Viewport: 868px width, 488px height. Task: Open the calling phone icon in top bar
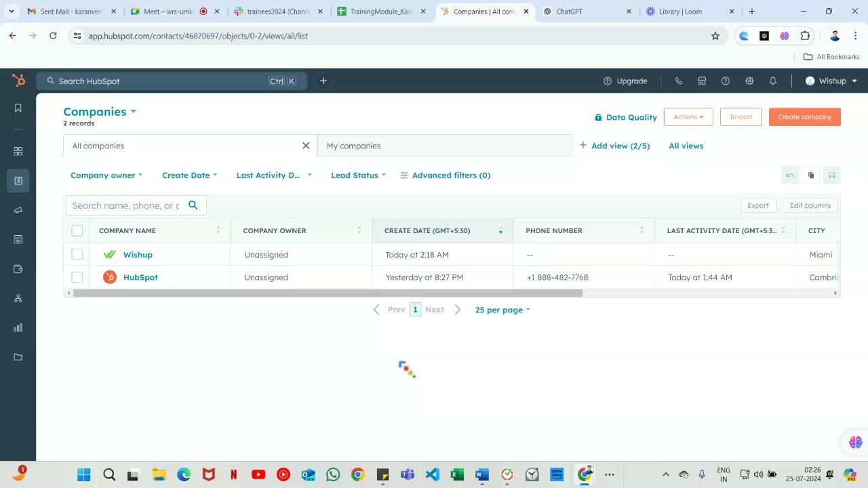coord(679,81)
